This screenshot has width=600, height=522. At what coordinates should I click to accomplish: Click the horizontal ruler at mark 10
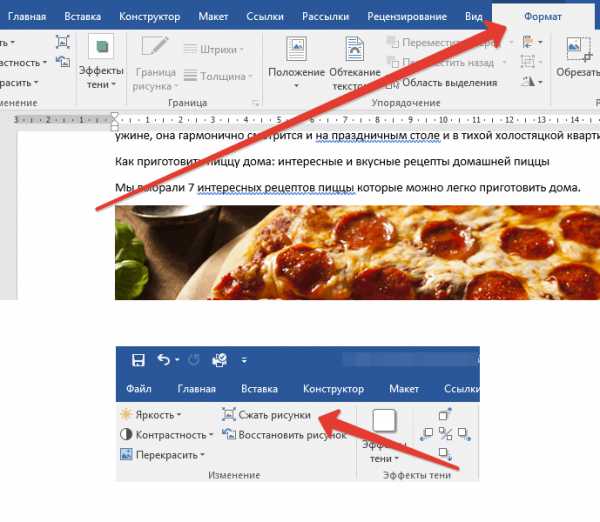pos(443,120)
